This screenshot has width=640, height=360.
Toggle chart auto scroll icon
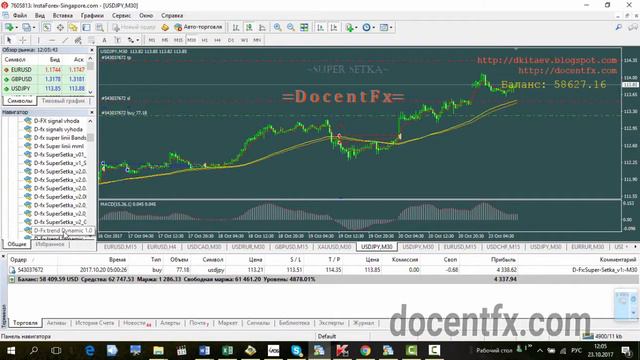(320, 27)
